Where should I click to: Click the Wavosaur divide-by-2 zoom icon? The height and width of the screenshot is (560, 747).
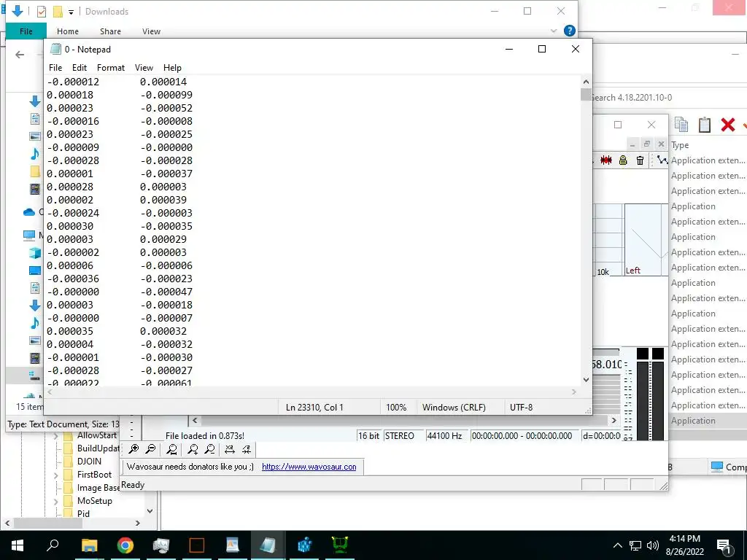tap(247, 449)
